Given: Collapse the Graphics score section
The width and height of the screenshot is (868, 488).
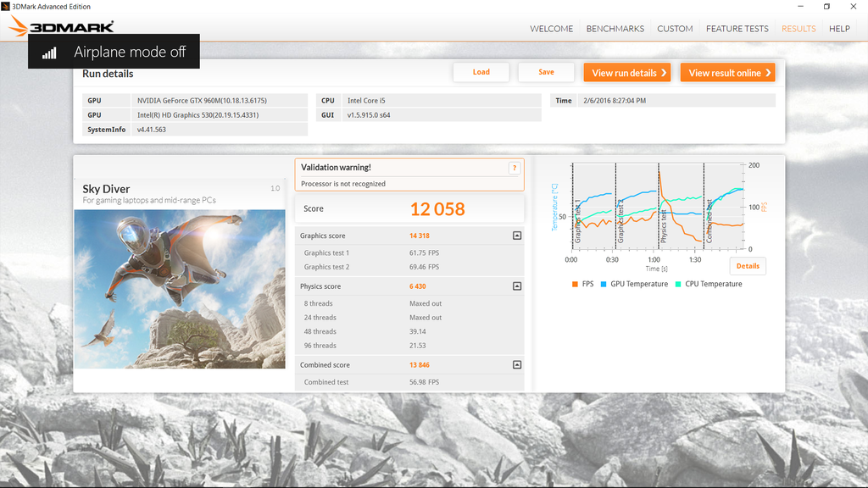Looking at the screenshot, I should pyautogui.click(x=517, y=236).
